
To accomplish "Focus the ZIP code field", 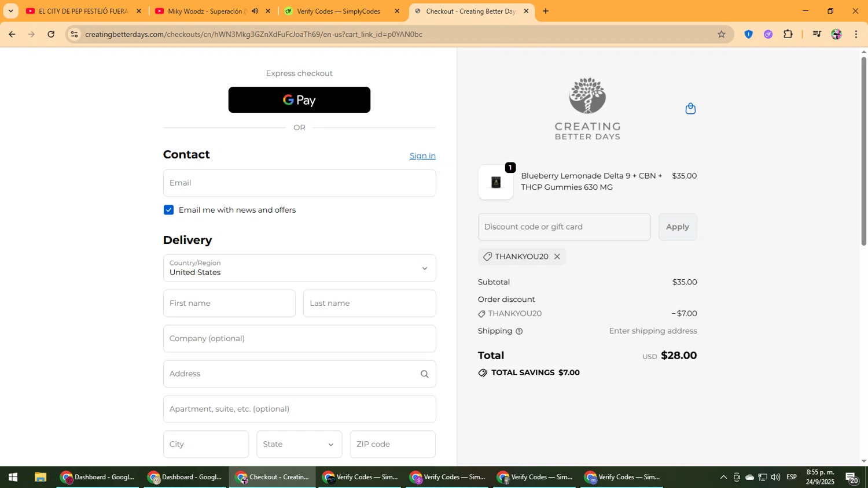I will click(393, 445).
